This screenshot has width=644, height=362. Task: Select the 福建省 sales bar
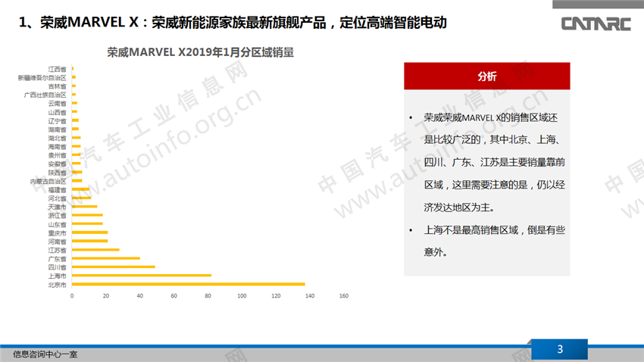80,189
